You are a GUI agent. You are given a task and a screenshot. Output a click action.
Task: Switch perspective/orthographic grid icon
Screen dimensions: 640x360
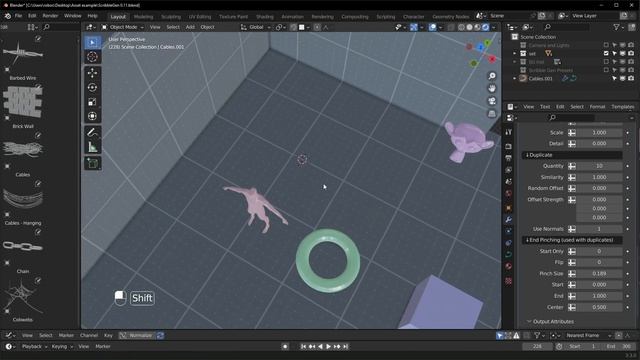tap(492, 113)
